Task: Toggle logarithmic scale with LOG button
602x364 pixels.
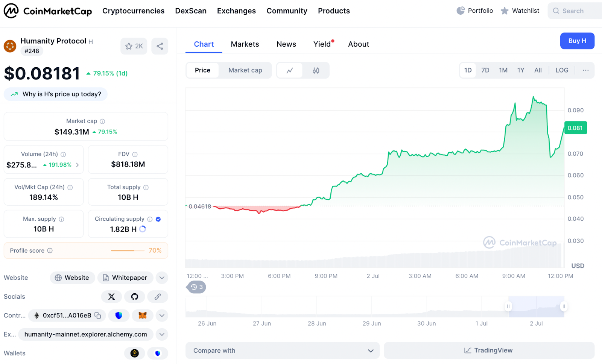Action: (x=561, y=70)
